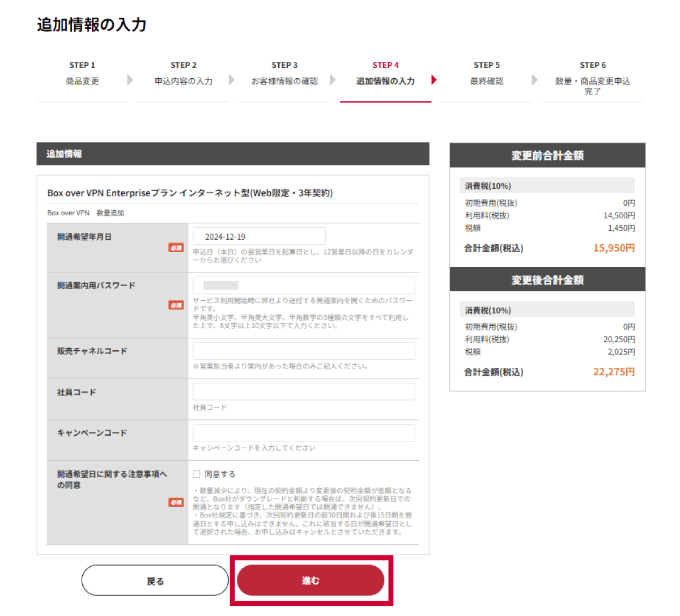
Task: Click the キャンペーンコード input field
Action: coord(304,432)
